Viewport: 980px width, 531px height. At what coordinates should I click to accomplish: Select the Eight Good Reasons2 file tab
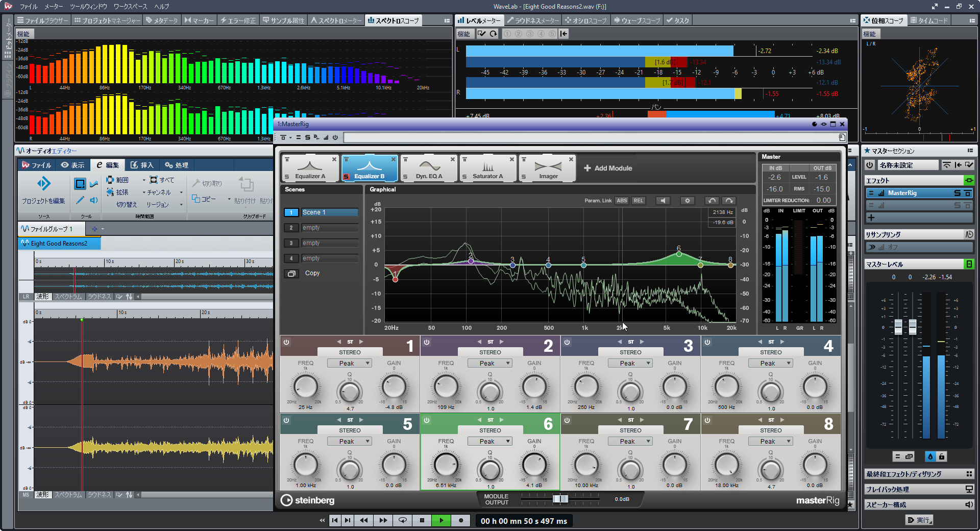point(59,244)
